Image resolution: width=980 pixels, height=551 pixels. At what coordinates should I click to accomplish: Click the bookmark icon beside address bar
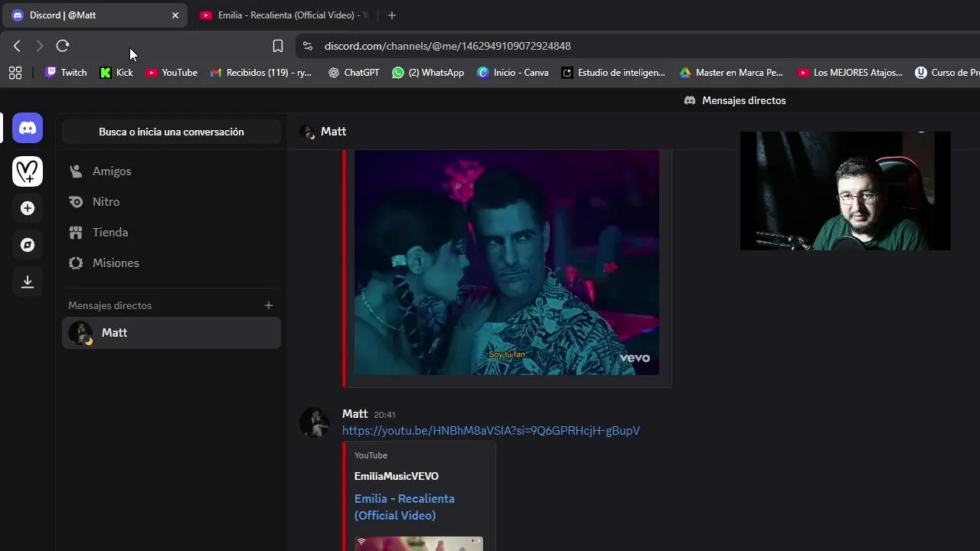click(x=278, y=46)
